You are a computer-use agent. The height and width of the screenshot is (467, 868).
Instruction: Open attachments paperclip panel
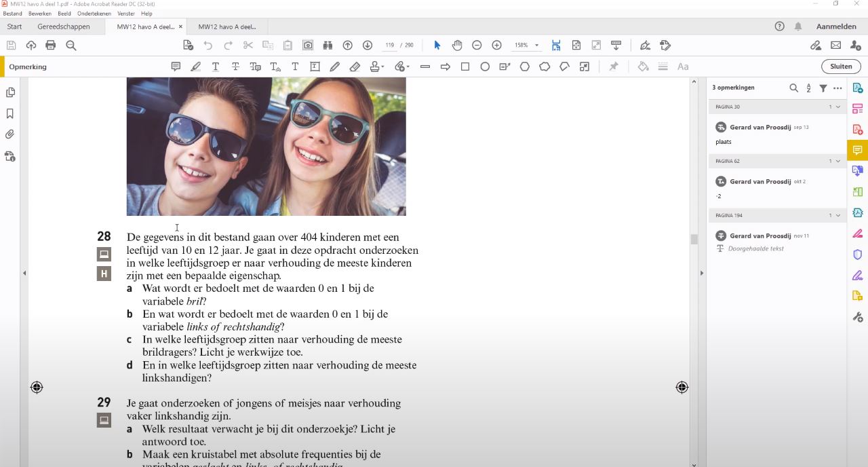(x=10, y=134)
